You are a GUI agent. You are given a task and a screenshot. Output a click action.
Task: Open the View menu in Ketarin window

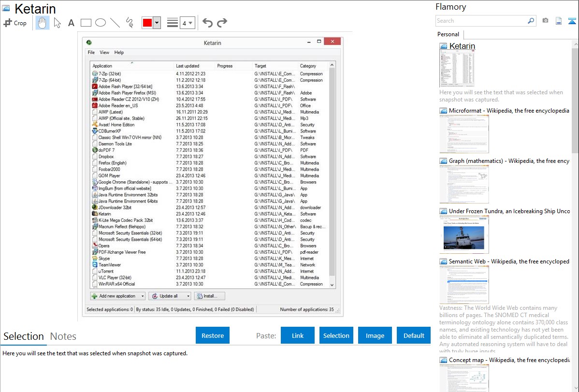click(x=104, y=53)
